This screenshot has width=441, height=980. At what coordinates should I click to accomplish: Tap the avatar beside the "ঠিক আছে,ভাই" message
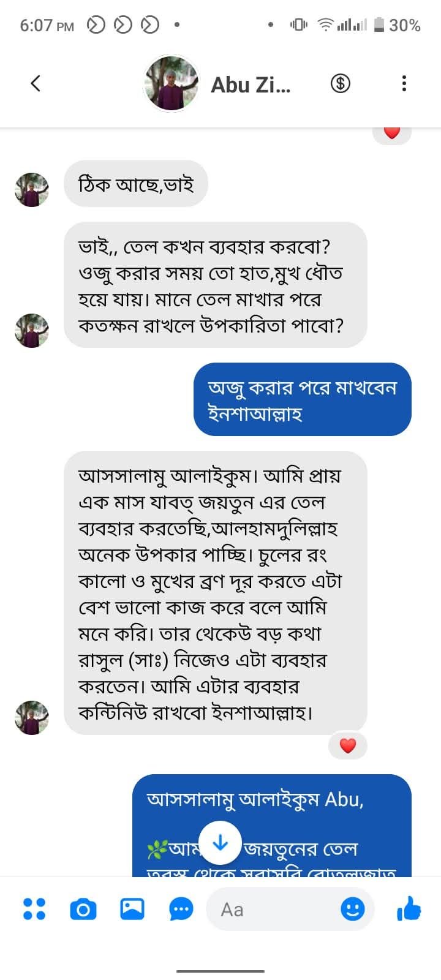click(x=31, y=190)
